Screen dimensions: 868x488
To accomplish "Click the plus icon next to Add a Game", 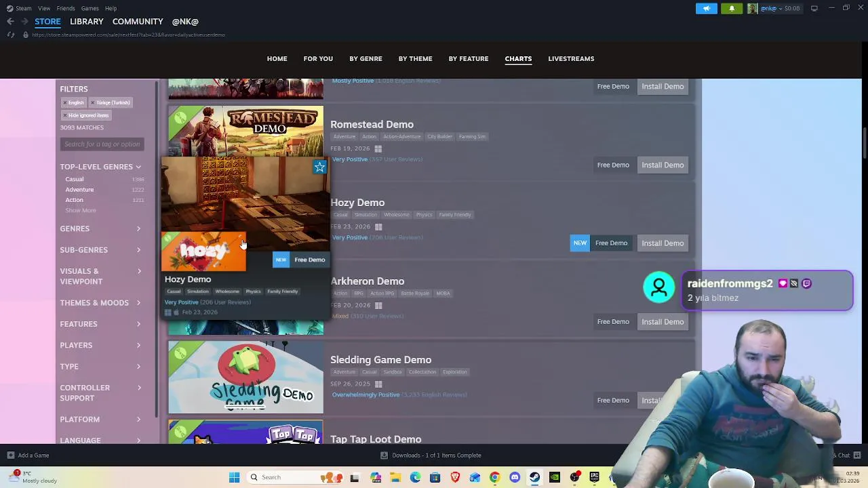I will 10,455.
